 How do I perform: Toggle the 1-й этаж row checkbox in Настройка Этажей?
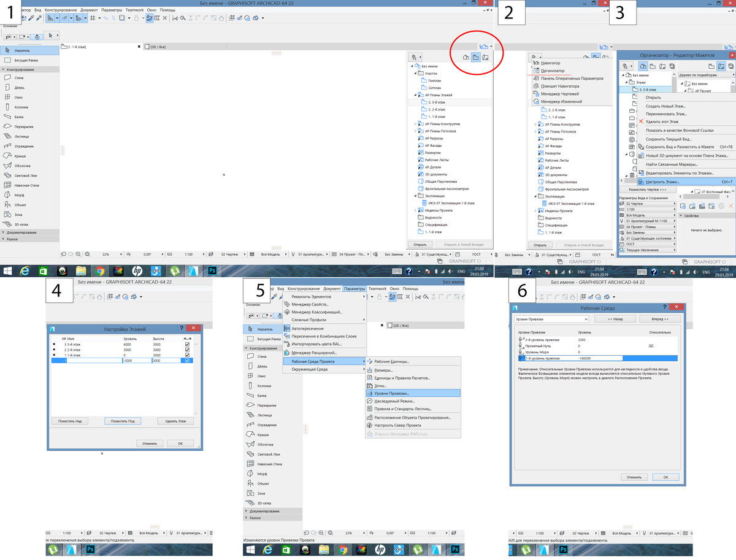point(187,356)
